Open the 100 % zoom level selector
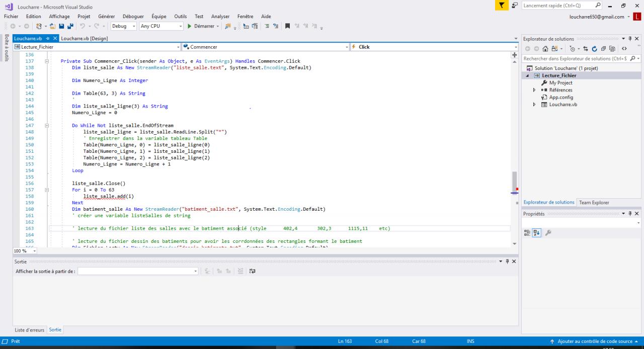 [x=25, y=250]
